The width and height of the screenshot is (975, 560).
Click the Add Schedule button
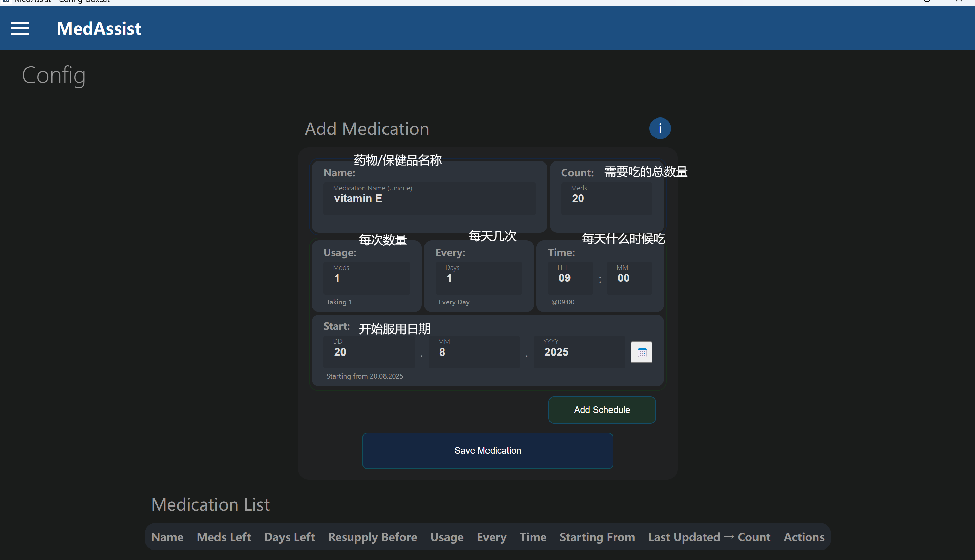click(602, 410)
